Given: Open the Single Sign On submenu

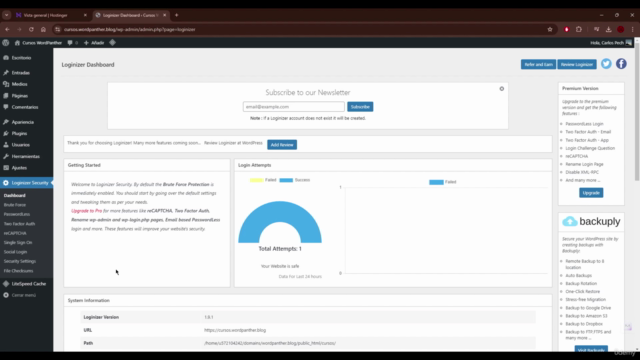Looking at the screenshot, I should tap(18, 242).
